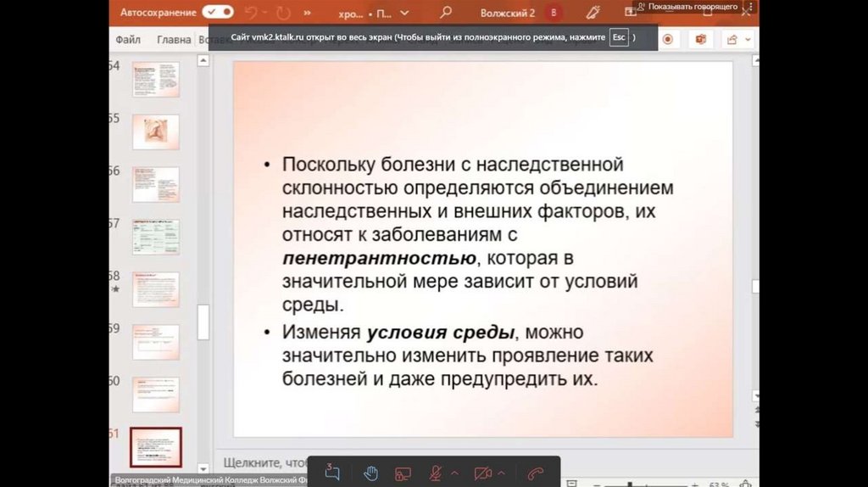868x487 pixels.
Task: Open the Файл menu
Action: tap(128, 39)
